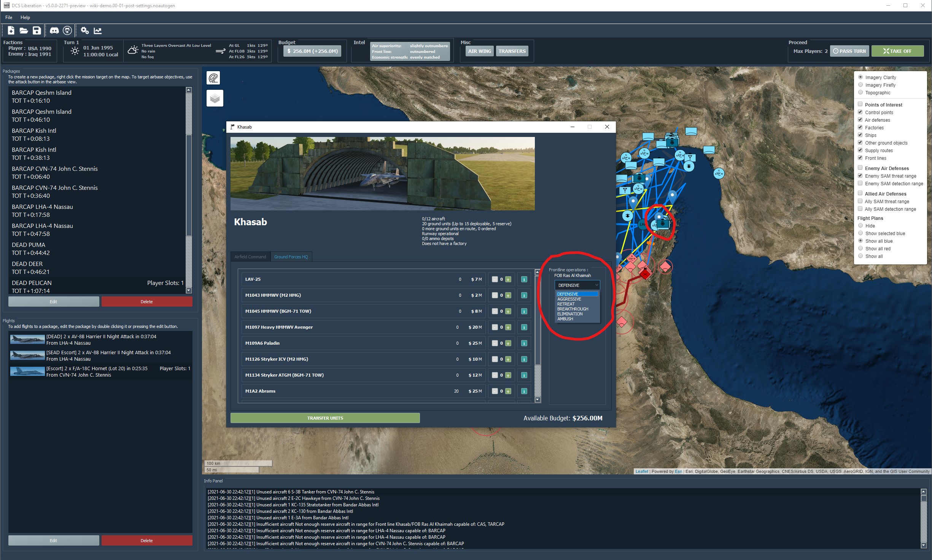Image resolution: width=932 pixels, height=560 pixels.
Task: Uncheck the Supply routes checkbox
Action: point(860,150)
